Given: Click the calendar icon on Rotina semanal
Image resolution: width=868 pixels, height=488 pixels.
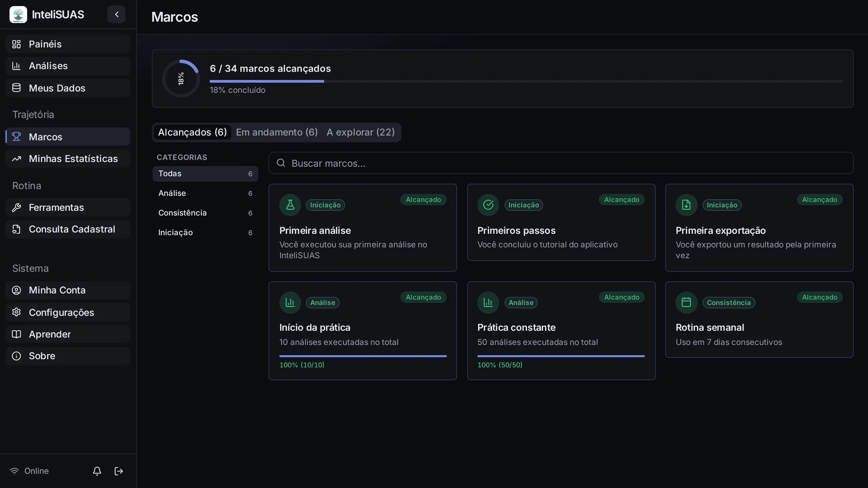Looking at the screenshot, I should [x=686, y=302].
